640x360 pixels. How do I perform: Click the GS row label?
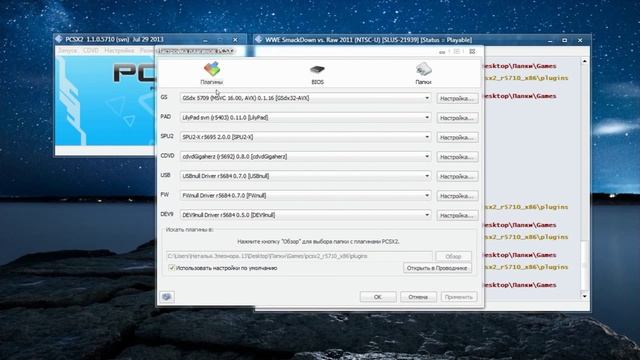(x=164, y=97)
